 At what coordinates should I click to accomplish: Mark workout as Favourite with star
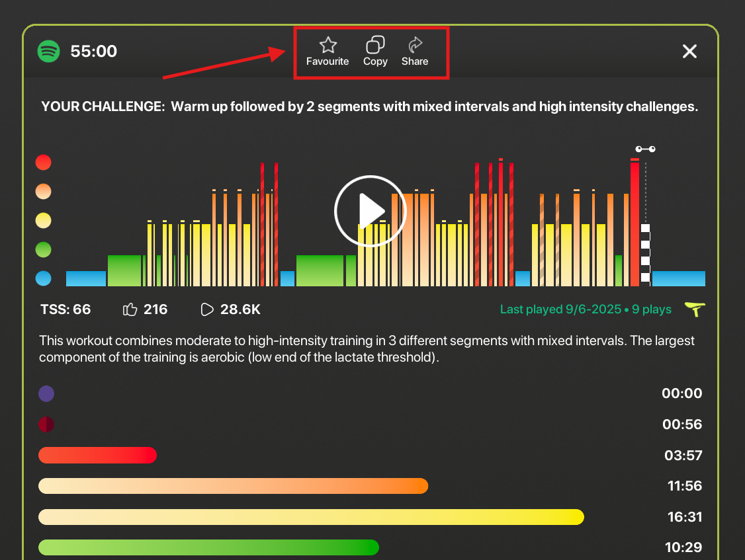(328, 52)
